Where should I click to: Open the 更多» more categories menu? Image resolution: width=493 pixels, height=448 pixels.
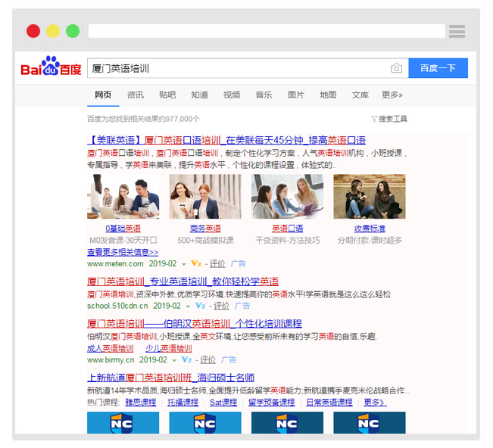point(392,95)
